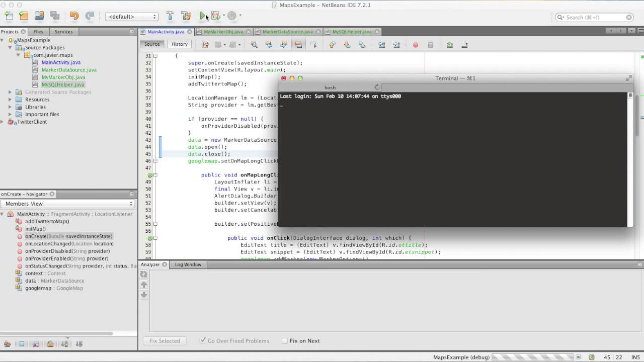Expand the Resources folder node
Image resolution: width=644 pixels, height=362 pixels.
tap(10, 100)
